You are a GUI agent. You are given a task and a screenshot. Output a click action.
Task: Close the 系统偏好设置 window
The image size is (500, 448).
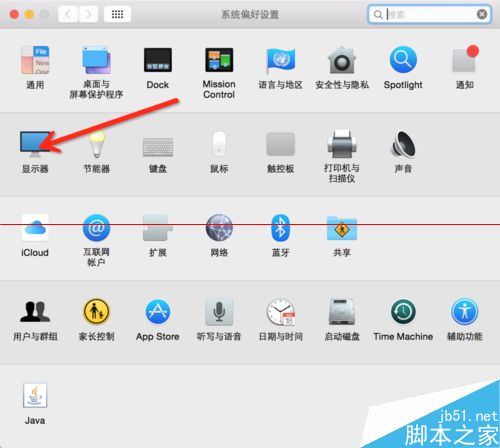tap(14, 14)
